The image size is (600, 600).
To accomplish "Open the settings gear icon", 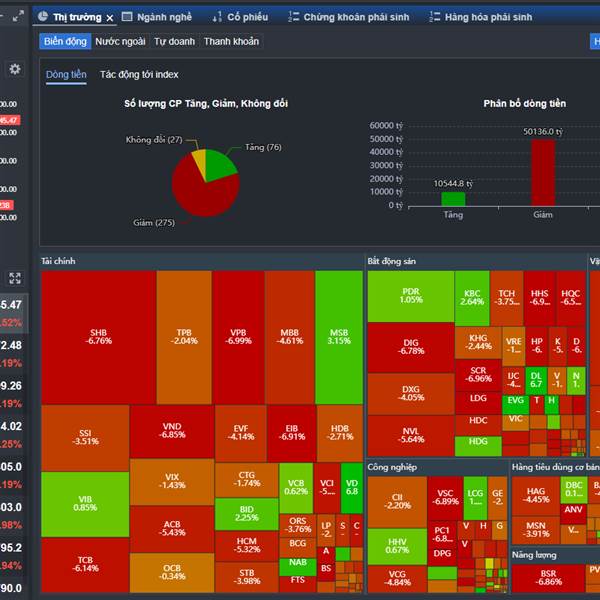I will [15, 69].
